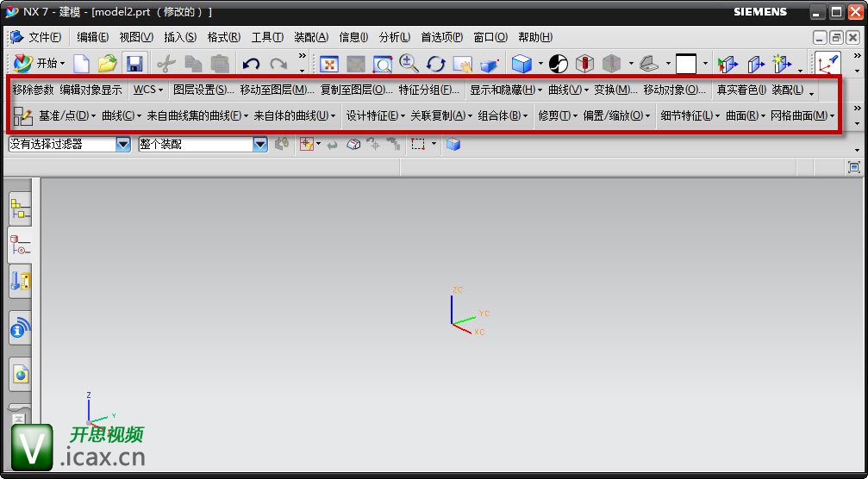Expand the 显示和隐藏 dropdown
868x479 pixels.
coord(506,90)
